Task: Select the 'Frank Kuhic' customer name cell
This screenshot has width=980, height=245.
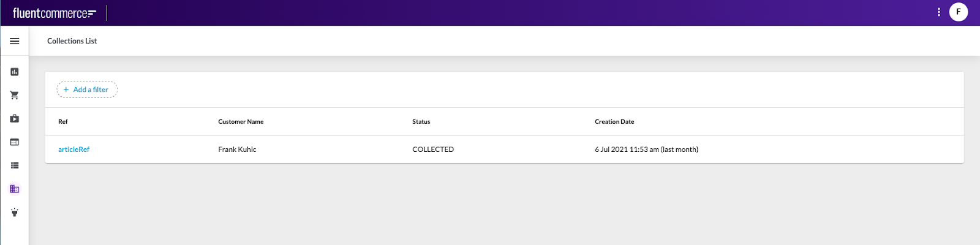Action: coord(237,149)
